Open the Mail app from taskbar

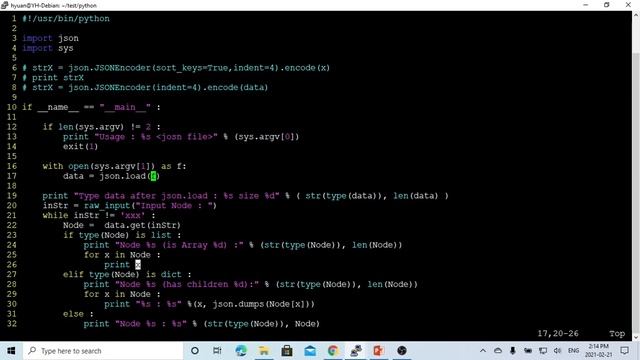310,351
